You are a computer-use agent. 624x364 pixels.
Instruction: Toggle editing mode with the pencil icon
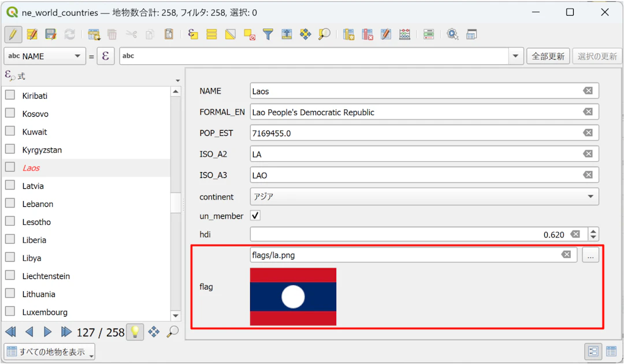point(13,35)
